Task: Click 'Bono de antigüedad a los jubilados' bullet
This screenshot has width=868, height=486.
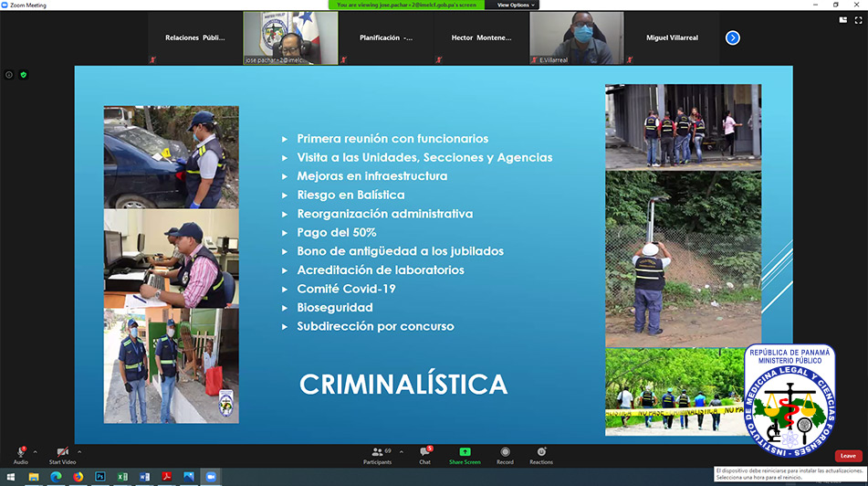Action: (x=401, y=251)
